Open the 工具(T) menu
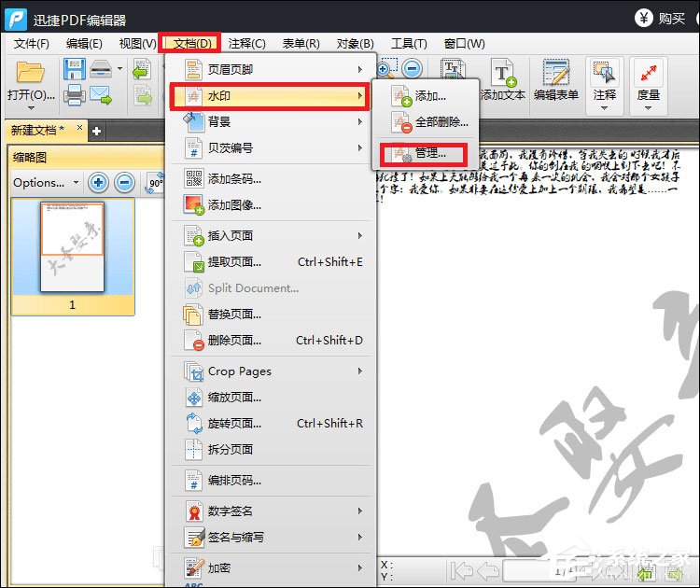700x588 pixels. [409, 43]
